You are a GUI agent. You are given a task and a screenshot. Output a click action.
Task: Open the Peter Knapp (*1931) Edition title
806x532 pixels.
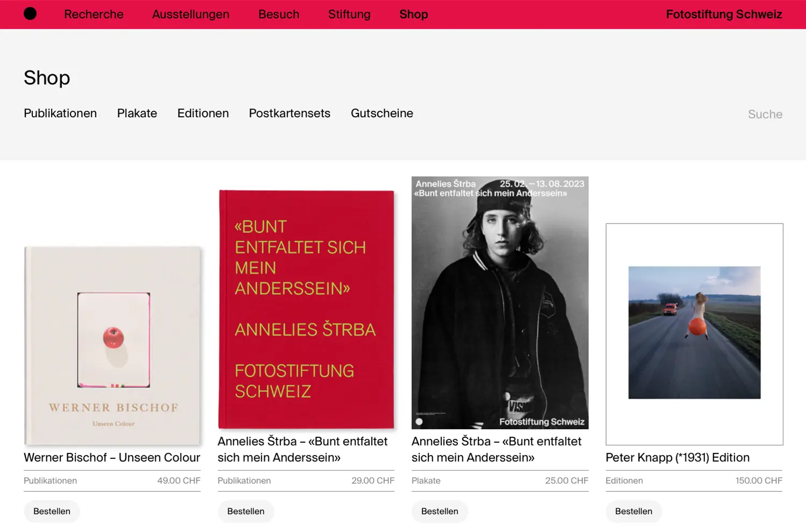coord(678,457)
